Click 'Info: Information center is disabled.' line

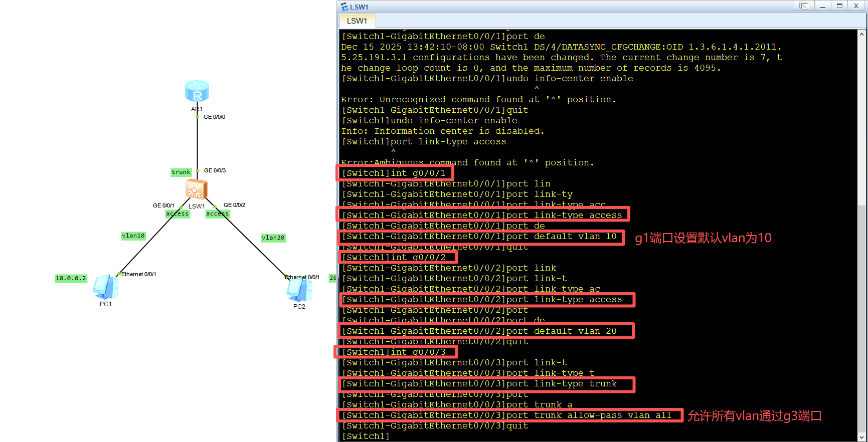click(x=443, y=131)
